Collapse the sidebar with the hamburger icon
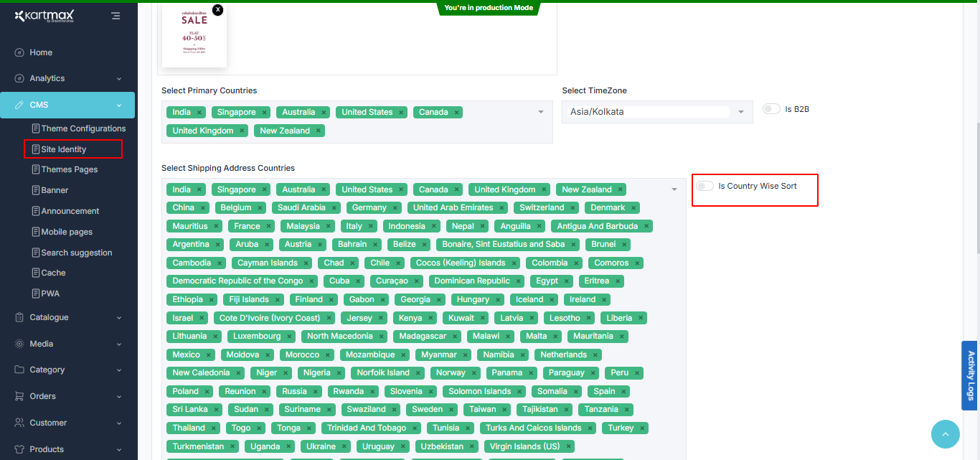Image resolution: width=980 pixels, height=460 pixels. point(116,15)
